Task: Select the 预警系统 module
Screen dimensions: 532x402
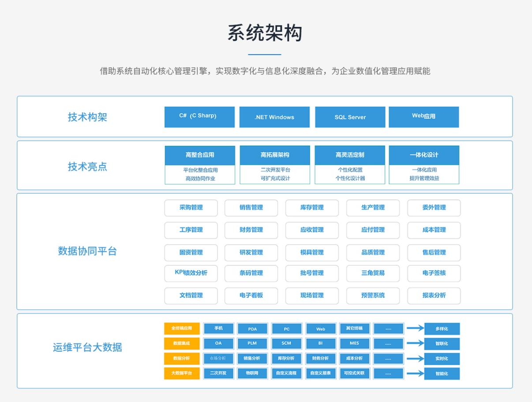Action: tap(373, 296)
